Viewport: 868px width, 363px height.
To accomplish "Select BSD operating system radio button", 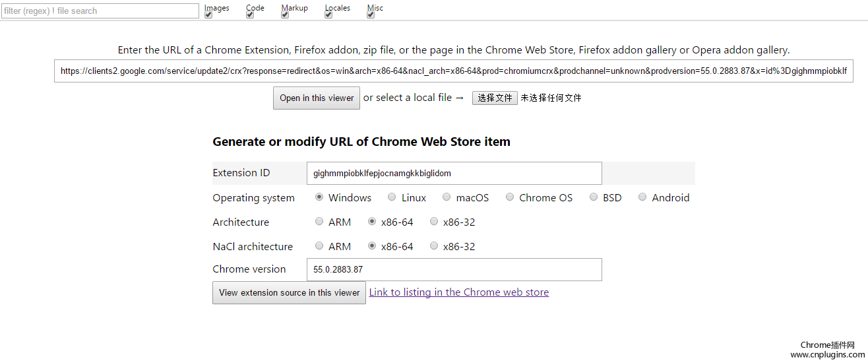I will 594,197.
